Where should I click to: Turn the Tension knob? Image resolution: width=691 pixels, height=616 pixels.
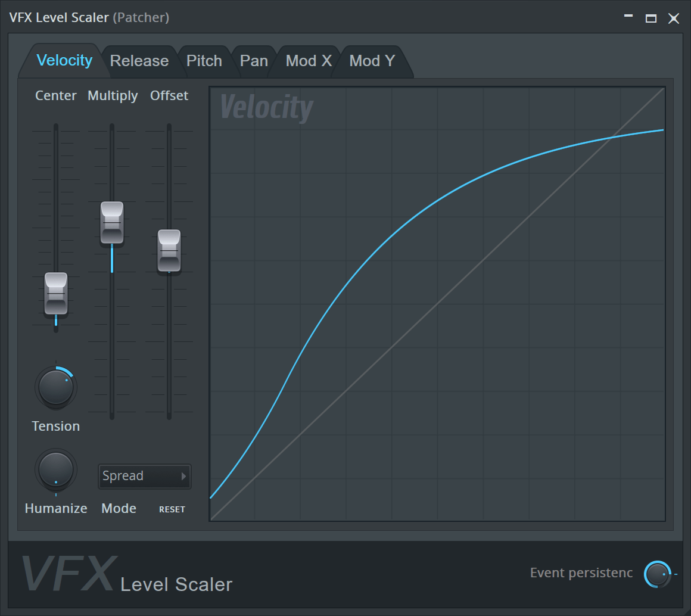[x=56, y=387]
